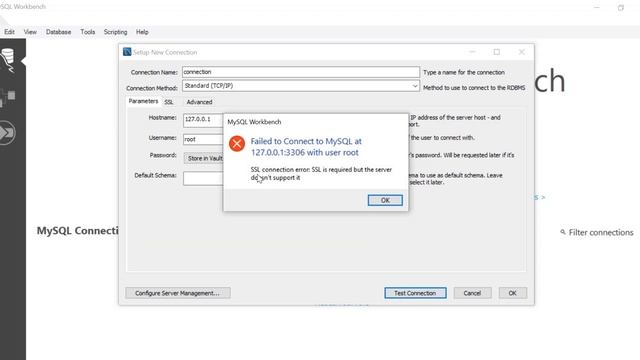
Task: Click the 'Connection Method:' label
Action: point(151,88)
